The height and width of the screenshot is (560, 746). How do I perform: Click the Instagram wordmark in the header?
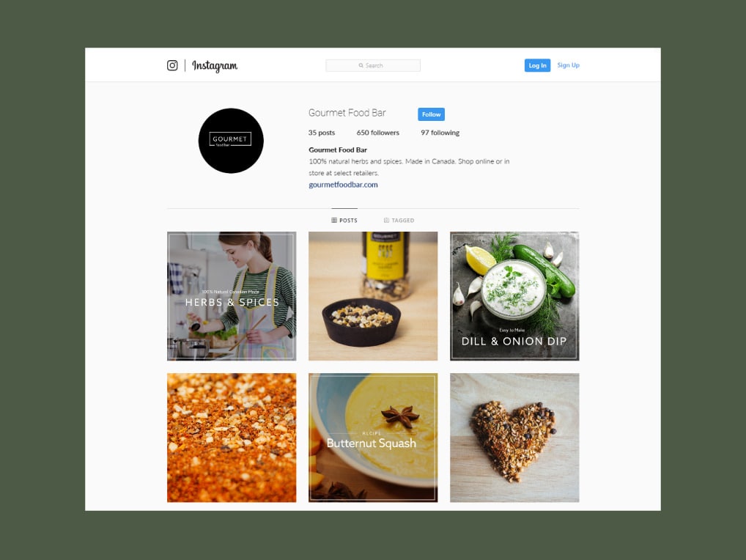tap(215, 66)
